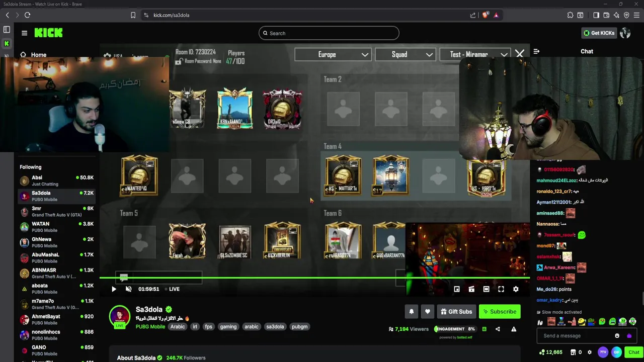This screenshot has width=644, height=362.
Task: Open the Brave Wallet icon
Action: point(606,15)
